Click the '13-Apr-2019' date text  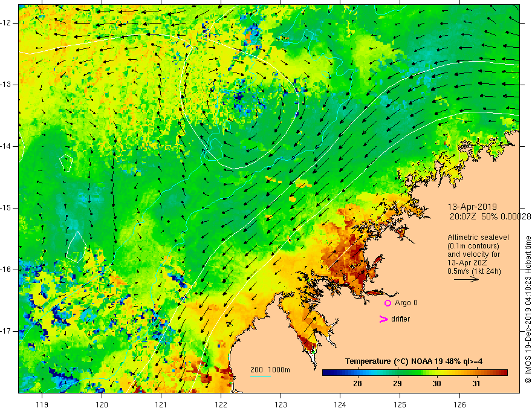[472, 207]
